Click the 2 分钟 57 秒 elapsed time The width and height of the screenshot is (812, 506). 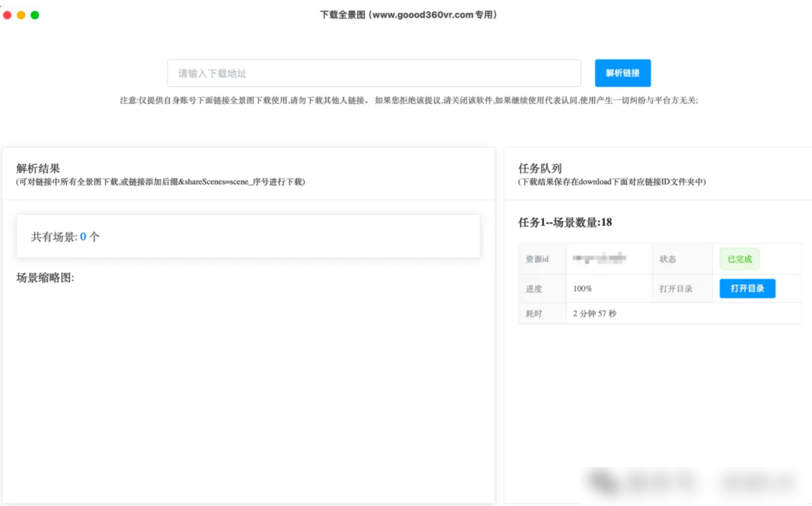(594, 314)
